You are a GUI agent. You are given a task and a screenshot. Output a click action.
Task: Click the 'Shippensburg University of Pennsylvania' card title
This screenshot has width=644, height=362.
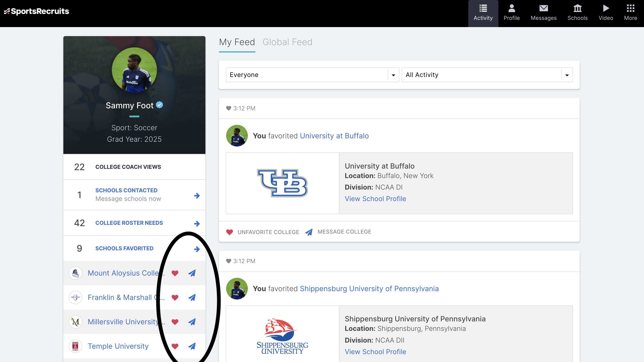point(415,319)
